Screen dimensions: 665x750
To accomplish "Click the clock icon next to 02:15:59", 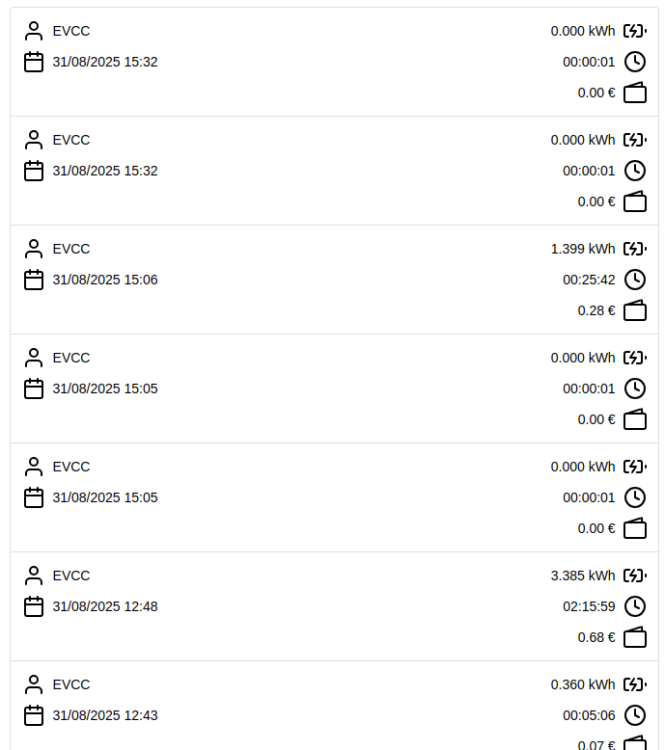I will coord(635,607).
